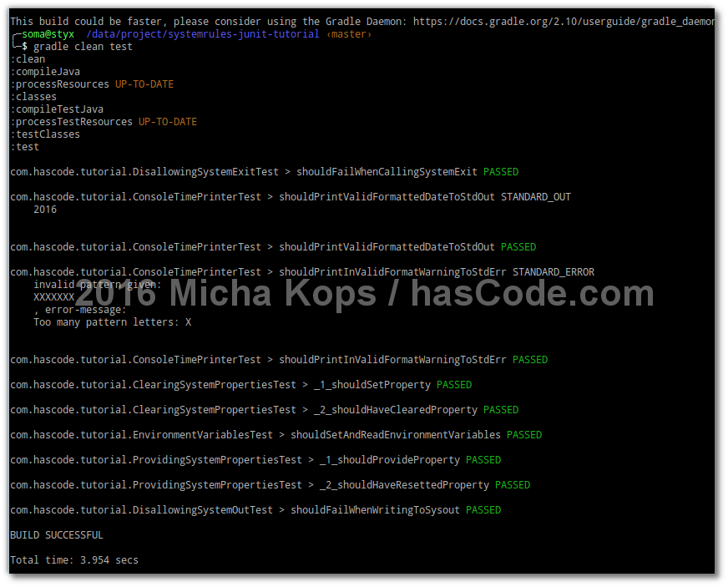This screenshot has height=587, width=728.
Task: Click UP-TO-DATE beside :processResources
Action: click(144, 84)
